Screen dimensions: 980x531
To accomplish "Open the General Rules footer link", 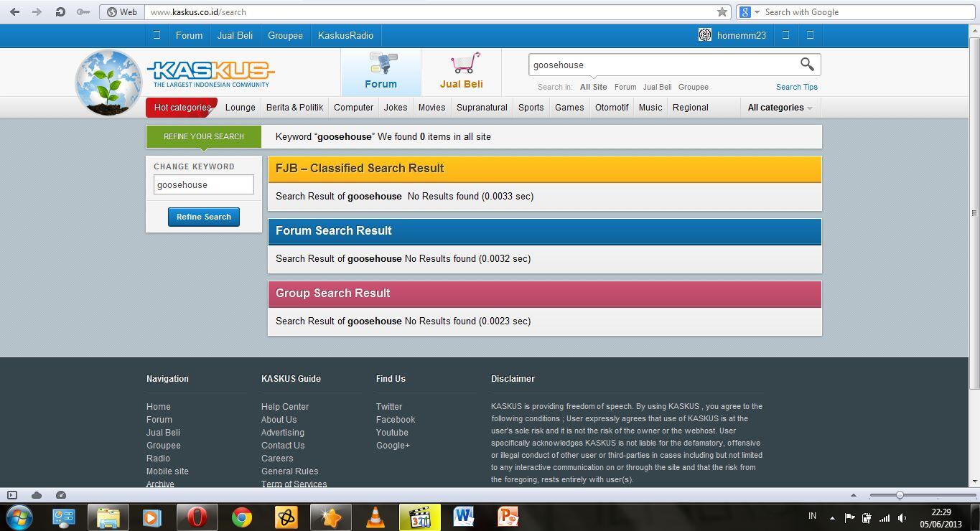I will (x=289, y=471).
